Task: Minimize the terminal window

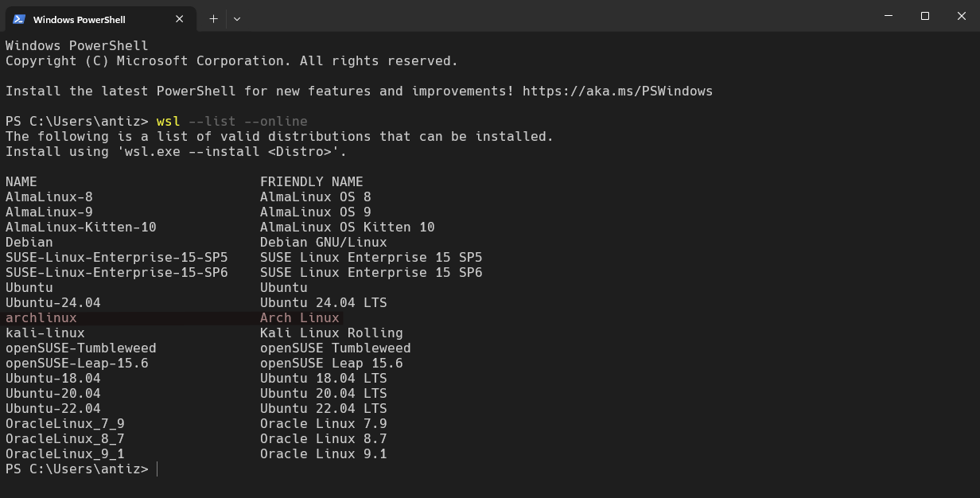Action: (889, 16)
